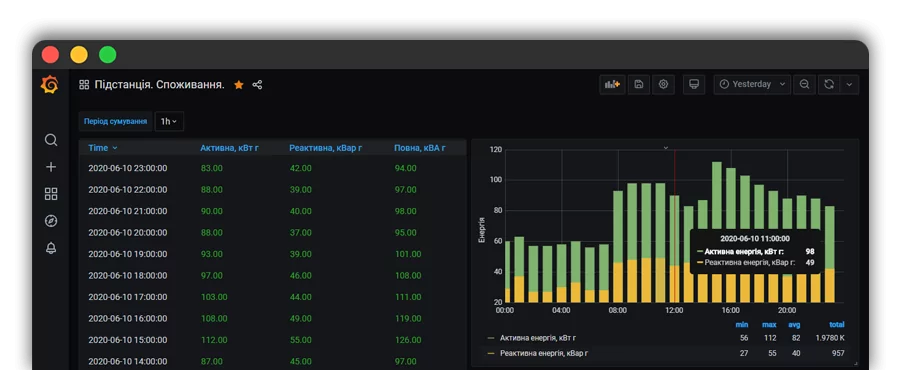Click active value 103.00
The width and height of the screenshot is (900, 370).
214,297
